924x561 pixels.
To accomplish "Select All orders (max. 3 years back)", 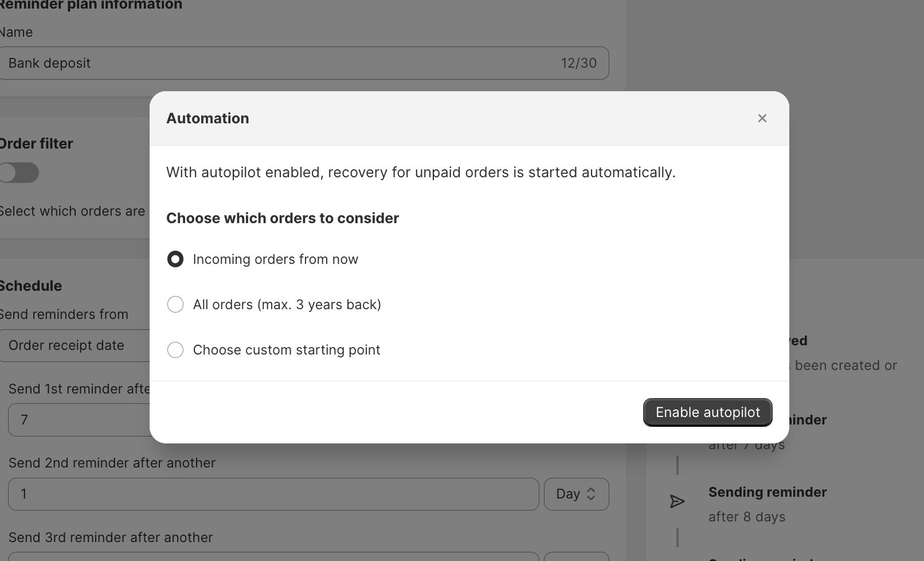I will pos(175,305).
